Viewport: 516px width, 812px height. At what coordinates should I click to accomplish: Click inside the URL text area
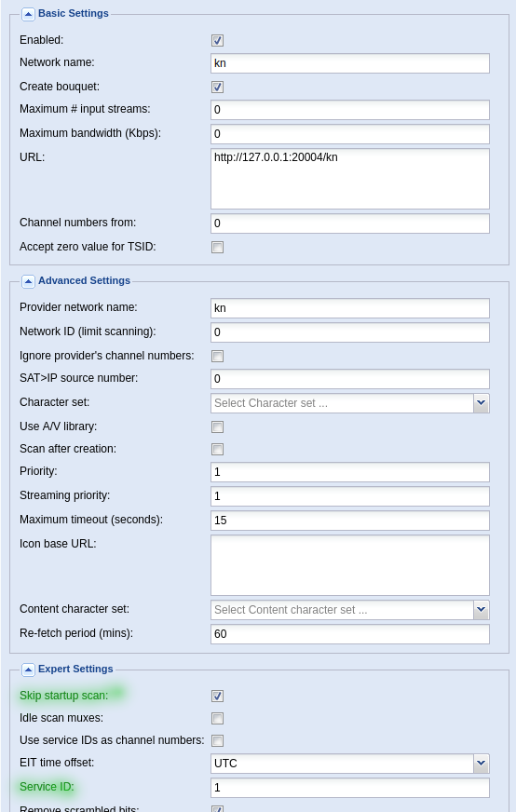[349, 179]
